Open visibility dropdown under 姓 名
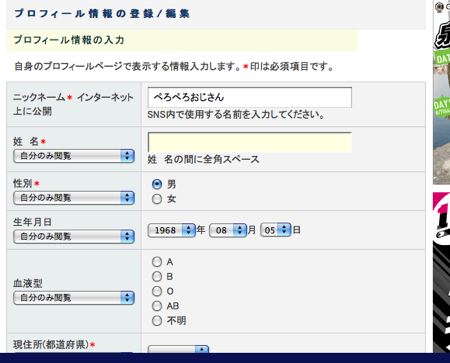Screen dimensions: 450x363 pyautogui.click(x=74, y=156)
